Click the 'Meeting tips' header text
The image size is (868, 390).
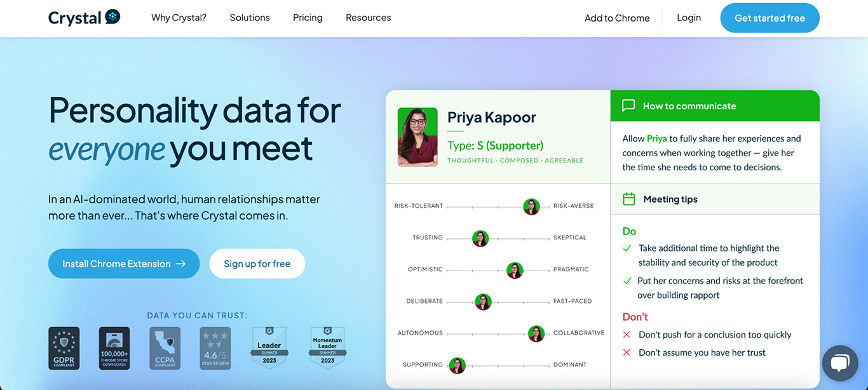[x=670, y=199]
